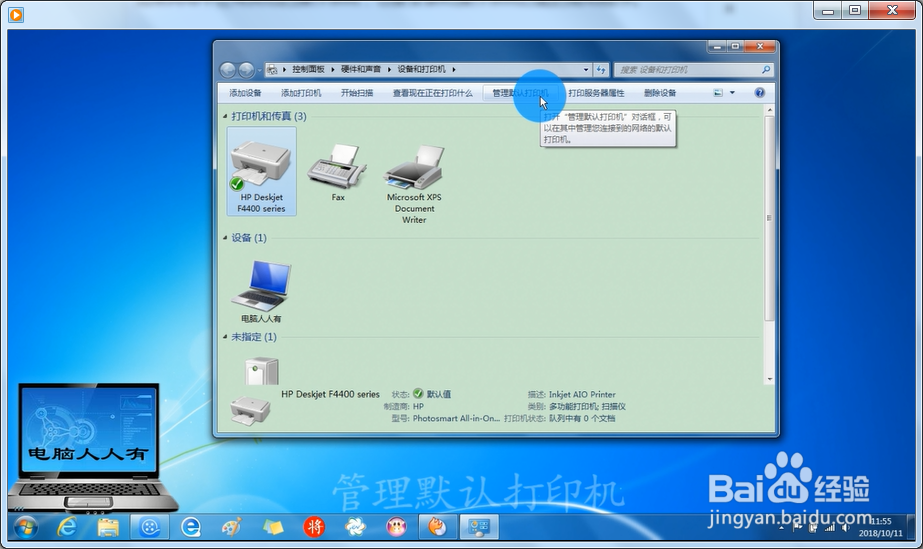Expand arrow after 控制面板 breadcrumb

point(333,69)
